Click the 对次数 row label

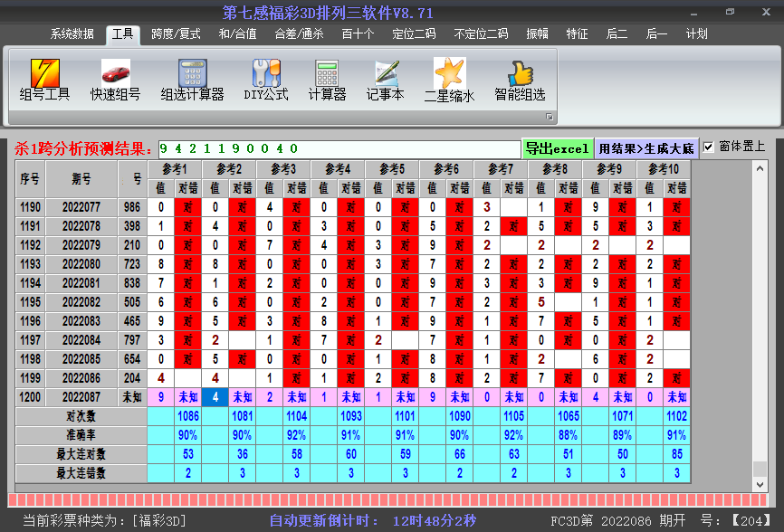tap(81, 416)
